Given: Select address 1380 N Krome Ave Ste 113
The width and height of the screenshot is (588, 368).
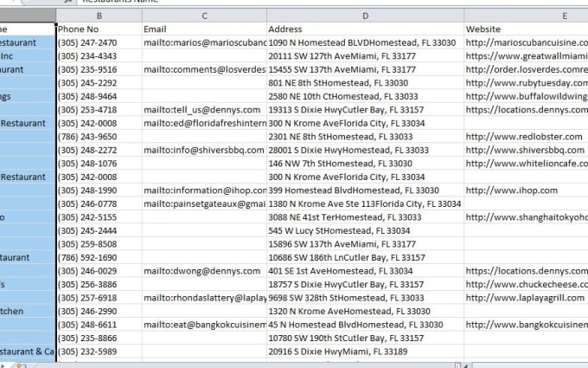Looking at the screenshot, I should point(365,203).
